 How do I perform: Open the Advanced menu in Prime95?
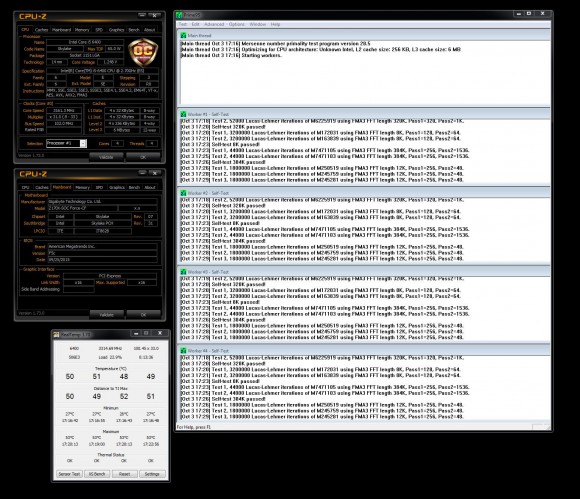214,24
